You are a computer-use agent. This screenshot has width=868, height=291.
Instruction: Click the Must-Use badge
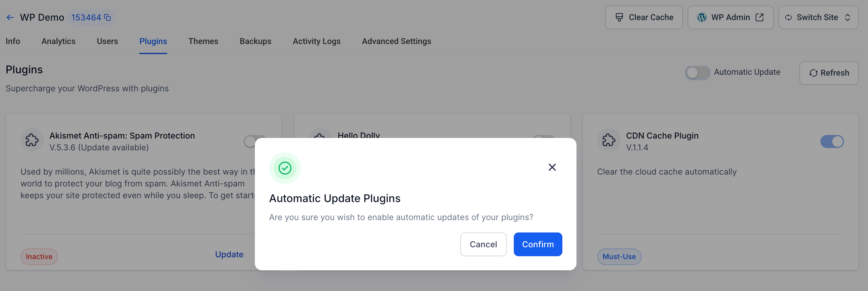pos(619,257)
